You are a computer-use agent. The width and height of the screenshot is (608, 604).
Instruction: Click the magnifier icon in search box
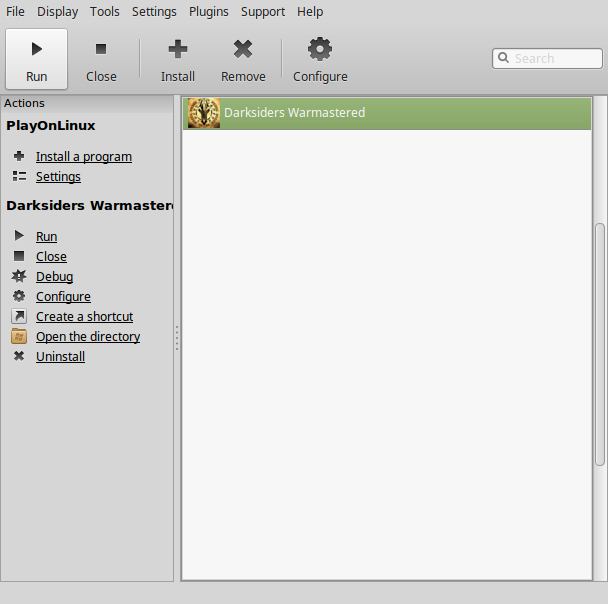point(503,58)
